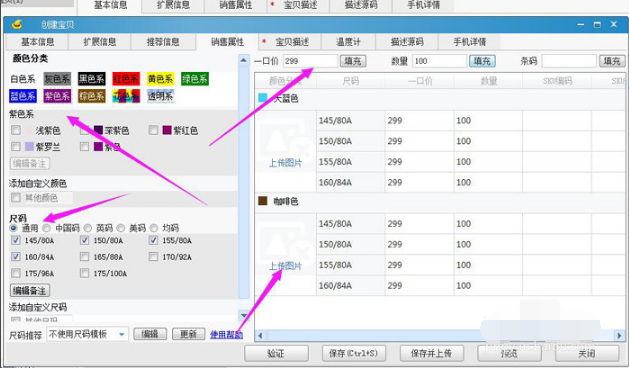Click 保存并上传 button
629x368 pixels.
coord(431,353)
